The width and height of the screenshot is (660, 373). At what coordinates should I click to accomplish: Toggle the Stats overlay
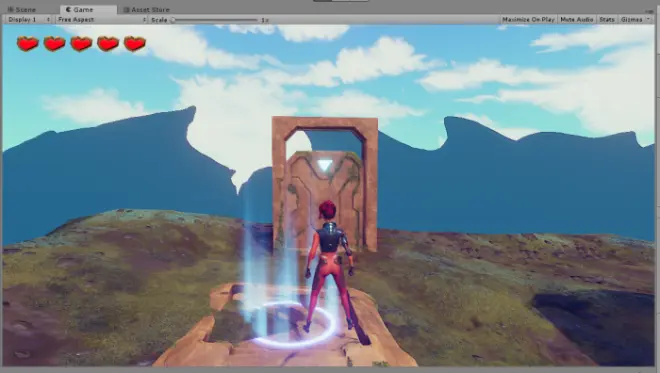(x=607, y=19)
